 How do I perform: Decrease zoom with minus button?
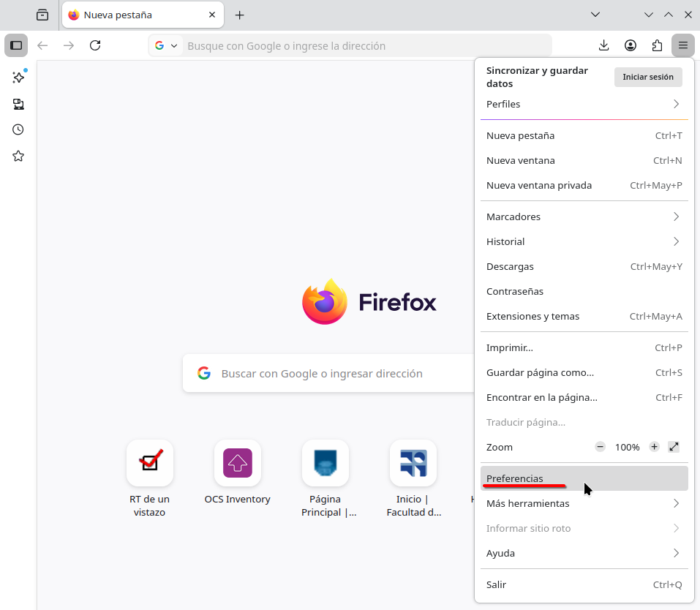(x=600, y=447)
